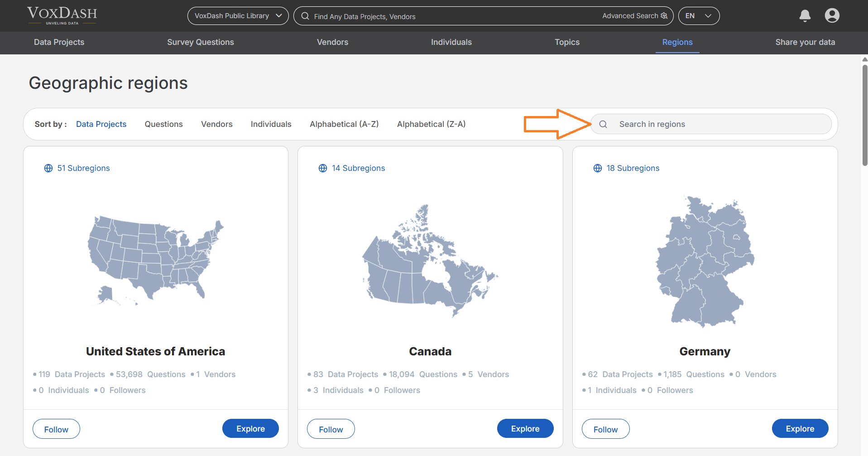Screen dimensions: 868x456
Task: Click the search icon inside Search in regions
Action: (603, 124)
